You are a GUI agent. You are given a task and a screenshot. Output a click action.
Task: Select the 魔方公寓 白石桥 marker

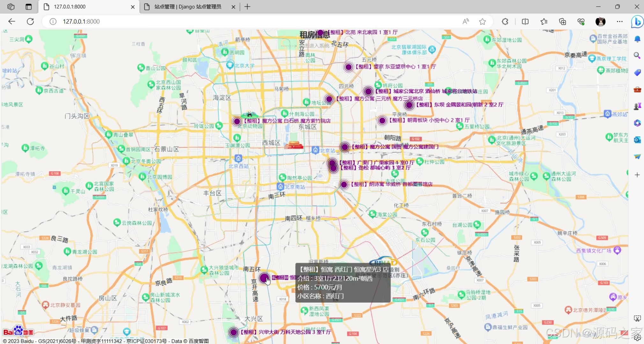(237, 121)
